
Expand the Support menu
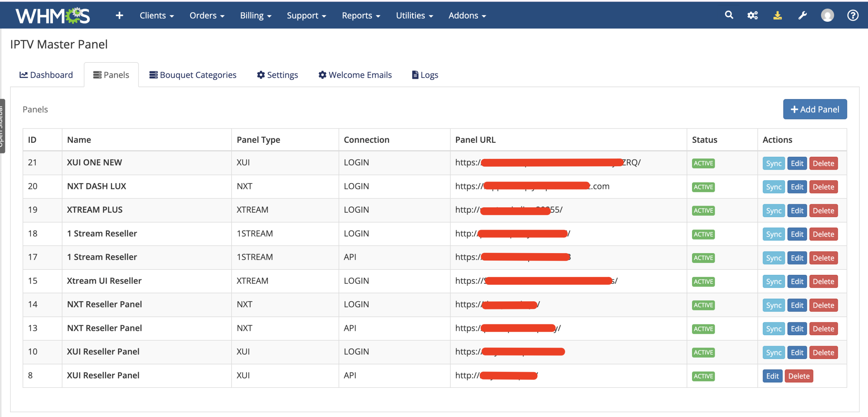tap(307, 16)
